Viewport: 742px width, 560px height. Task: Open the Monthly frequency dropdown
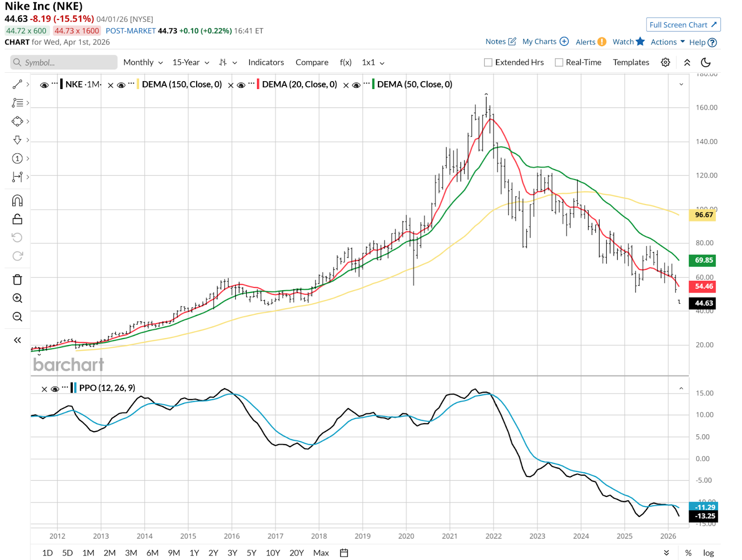(x=143, y=62)
